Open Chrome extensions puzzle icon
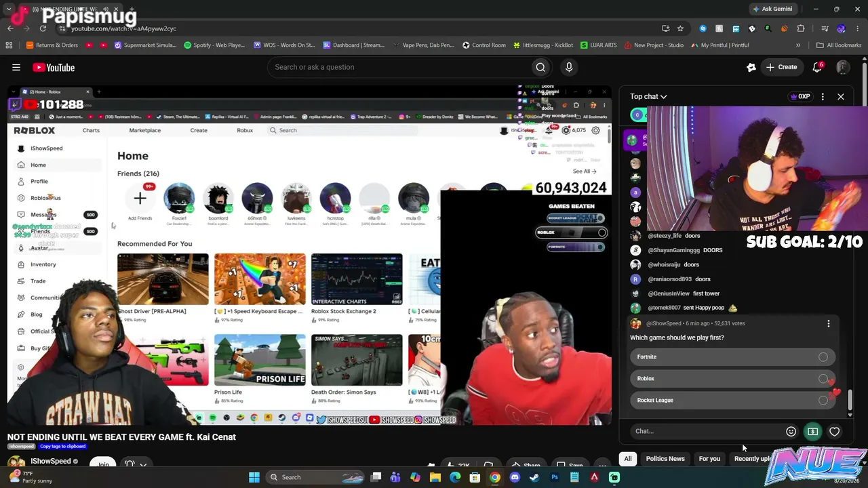The image size is (868, 488). (x=801, y=28)
